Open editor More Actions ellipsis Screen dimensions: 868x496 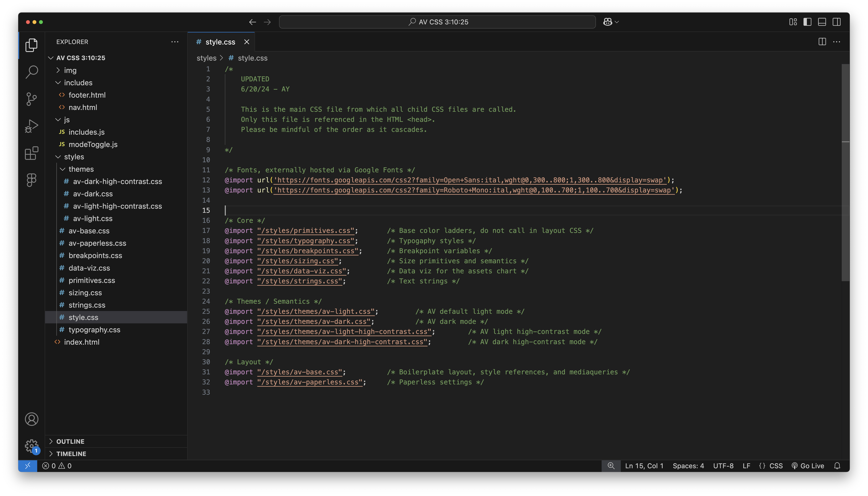[837, 42]
